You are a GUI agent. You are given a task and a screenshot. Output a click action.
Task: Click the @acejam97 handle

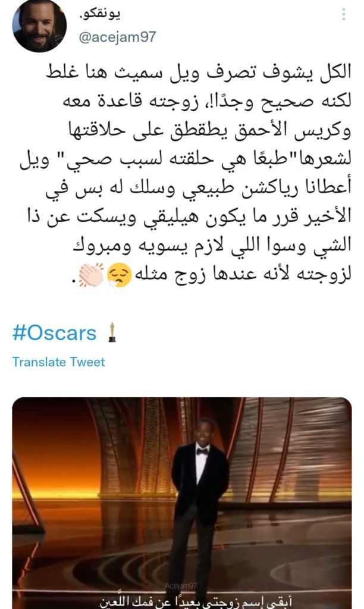coord(117,37)
